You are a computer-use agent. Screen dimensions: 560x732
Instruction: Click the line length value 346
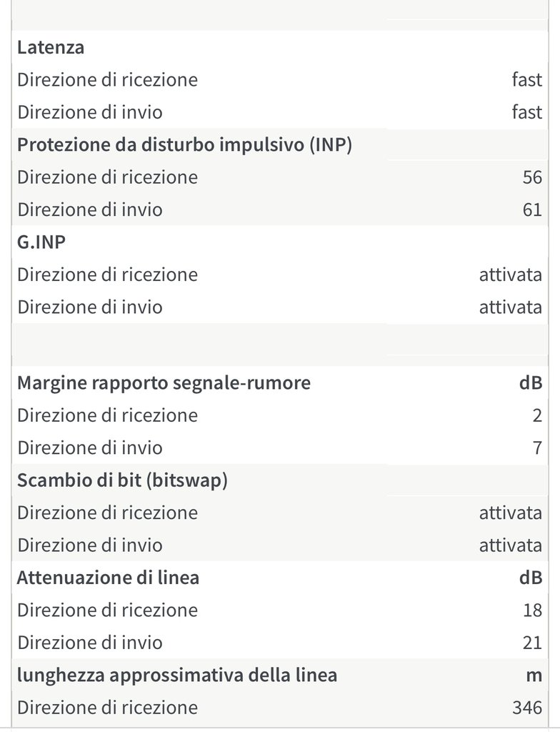[x=527, y=708]
